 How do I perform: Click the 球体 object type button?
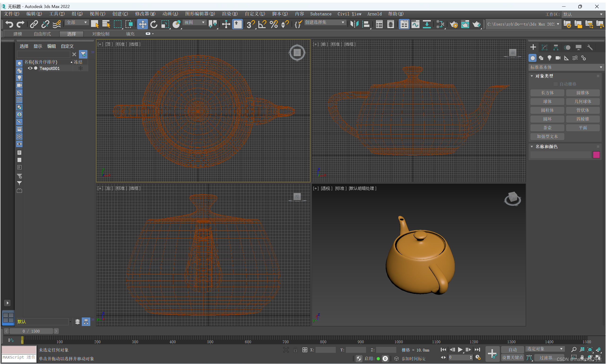[x=547, y=101]
